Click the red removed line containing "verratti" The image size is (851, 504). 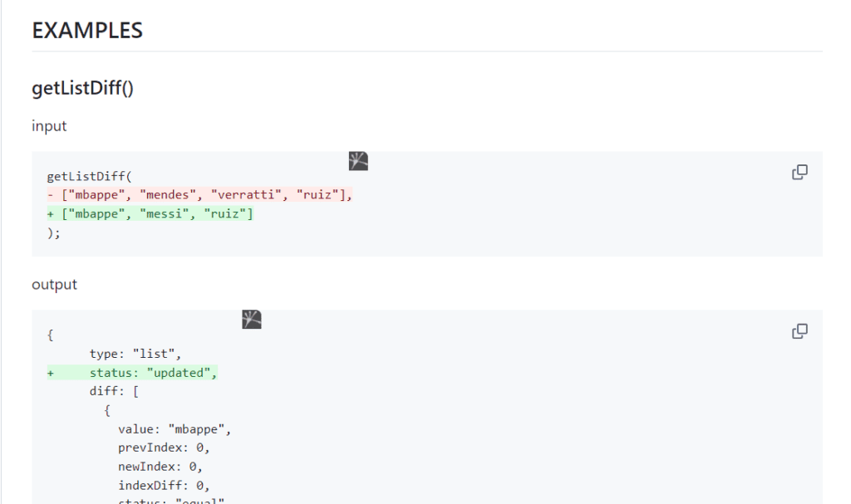click(199, 195)
